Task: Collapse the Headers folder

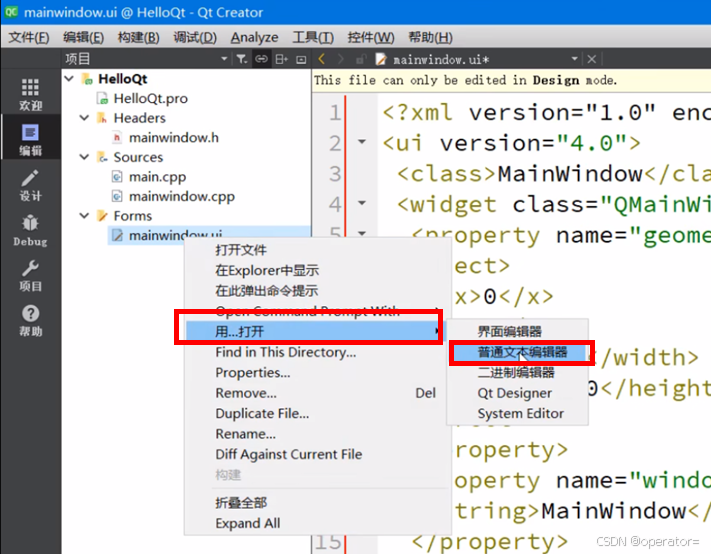Action: pos(84,118)
